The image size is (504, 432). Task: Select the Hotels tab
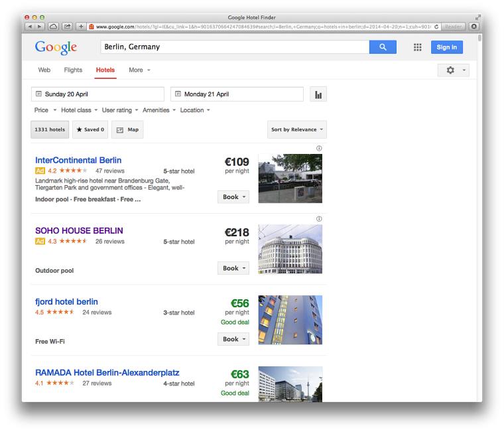(x=105, y=70)
